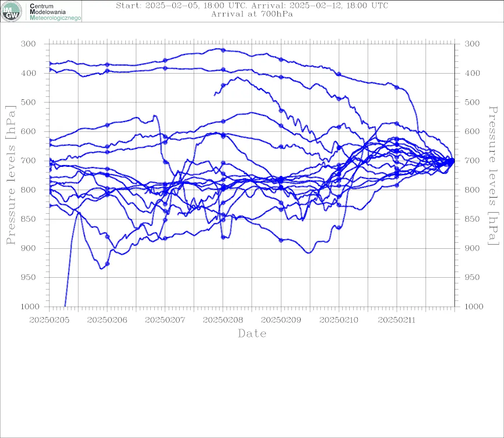Click the left axis 850 label
This screenshot has height=438, width=504.
coord(28,219)
